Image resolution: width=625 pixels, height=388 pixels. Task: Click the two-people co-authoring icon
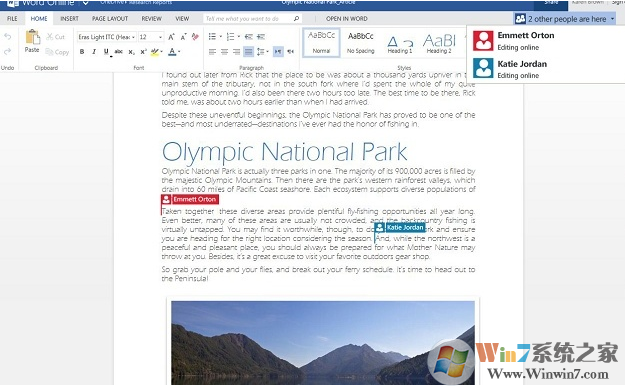pos(520,19)
